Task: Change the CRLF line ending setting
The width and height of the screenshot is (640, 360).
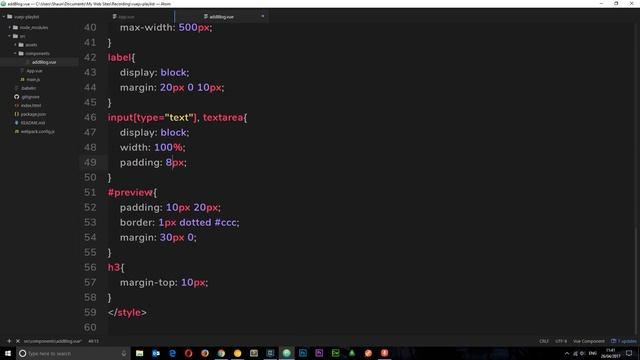Action: pyautogui.click(x=544, y=341)
